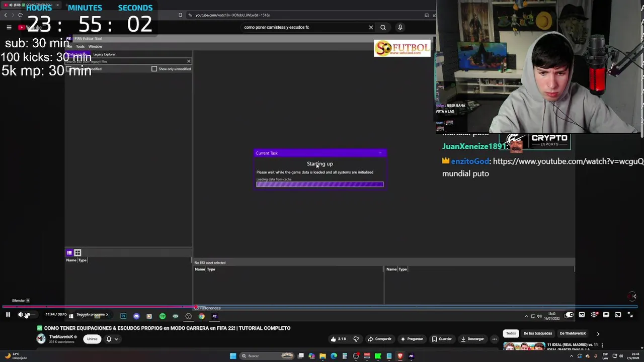The height and width of the screenshot is (362, 644).
Task: Switch to theater mode in player
Action: coord(606,315)
